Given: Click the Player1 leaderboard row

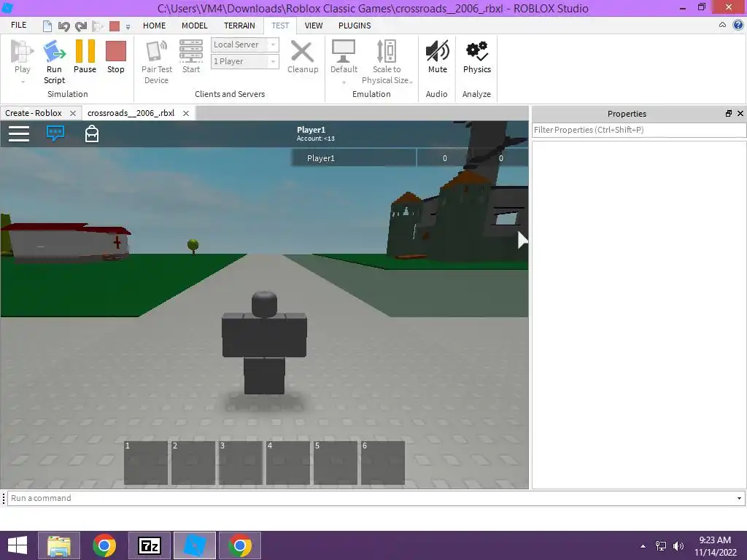Looking at the screenshot, I should tap(410, 158).
